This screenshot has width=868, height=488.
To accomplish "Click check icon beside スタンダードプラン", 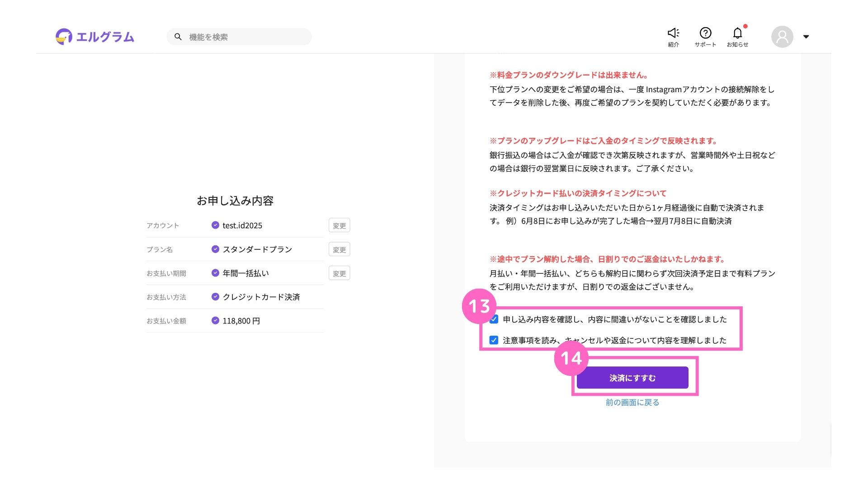I will click(x=215, y=249).
